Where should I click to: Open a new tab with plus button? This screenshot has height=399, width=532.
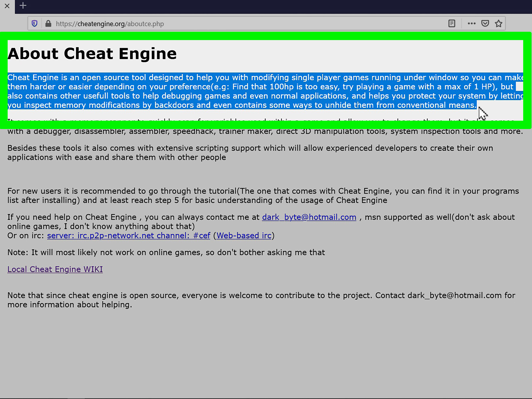(23, 5)
